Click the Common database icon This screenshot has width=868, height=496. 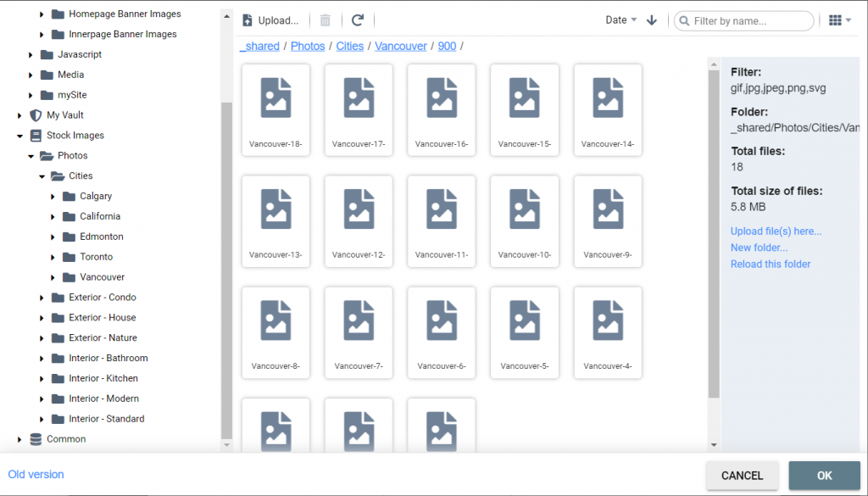click(x=36, y=439)
